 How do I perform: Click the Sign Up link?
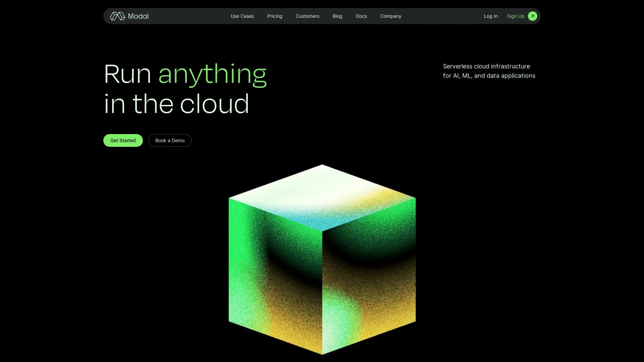pos(515,16)
